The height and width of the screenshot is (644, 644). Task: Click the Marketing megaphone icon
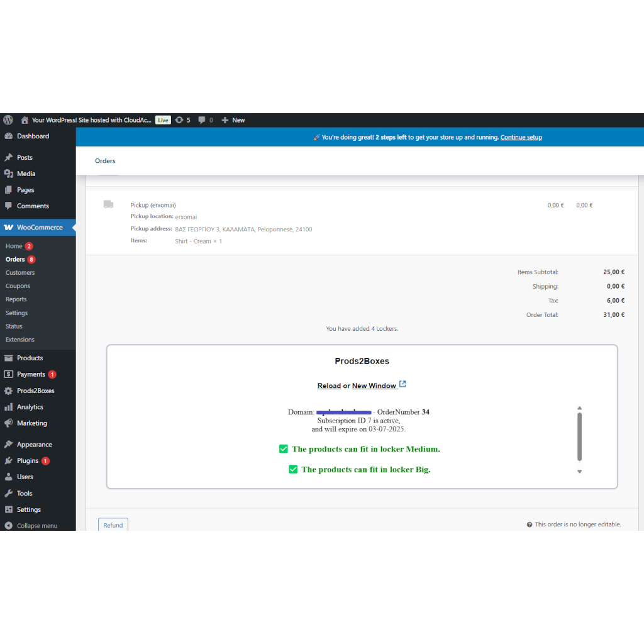8,423
